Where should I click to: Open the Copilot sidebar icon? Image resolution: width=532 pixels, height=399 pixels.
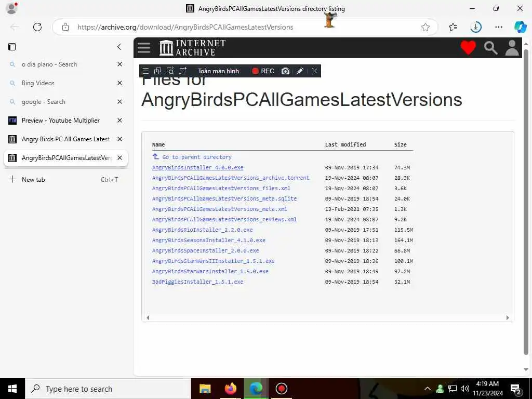(x=520, y=27)
